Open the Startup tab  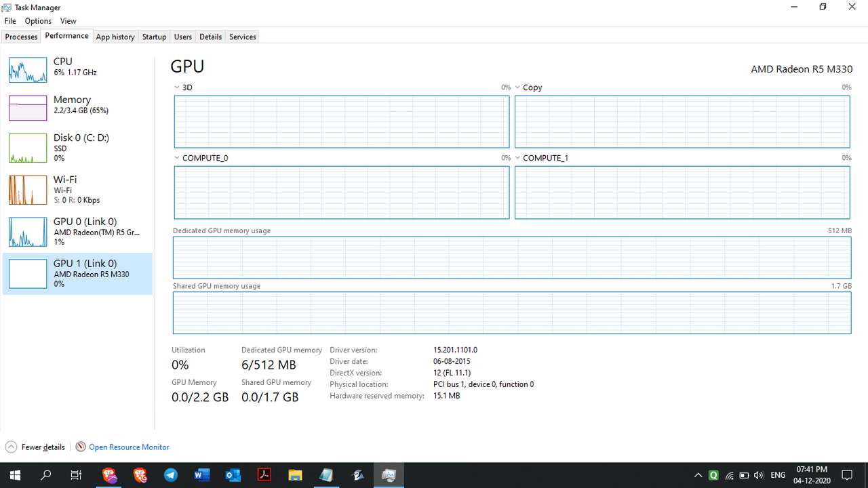[154, 37]
